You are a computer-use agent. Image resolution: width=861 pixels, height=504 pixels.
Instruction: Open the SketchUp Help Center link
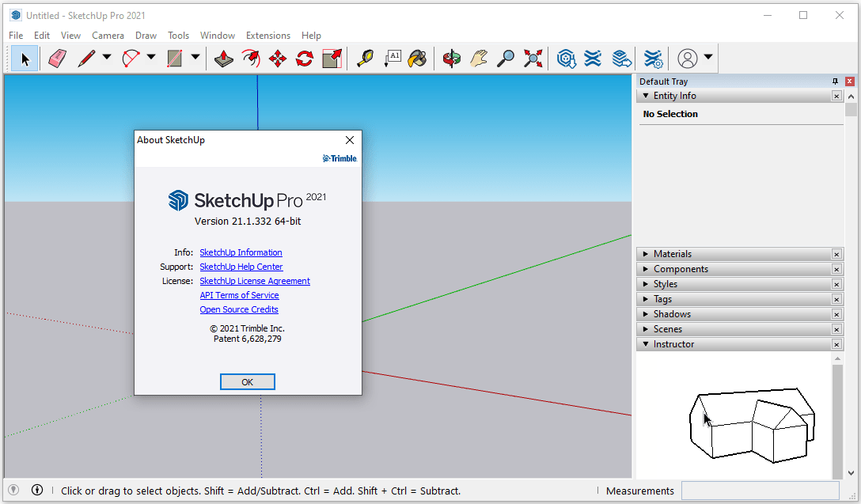click(x=241, y=267)
